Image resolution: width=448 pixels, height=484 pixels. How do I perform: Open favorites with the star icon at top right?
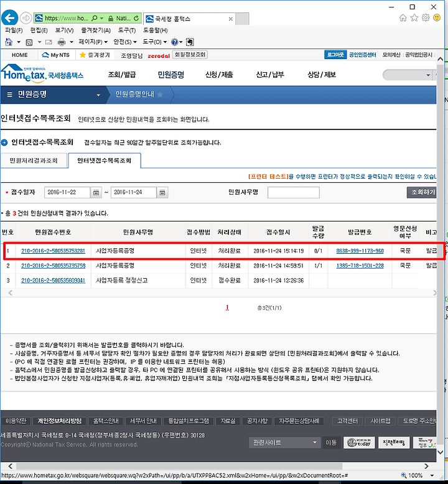pyautogui.click(x=414, y=17)
